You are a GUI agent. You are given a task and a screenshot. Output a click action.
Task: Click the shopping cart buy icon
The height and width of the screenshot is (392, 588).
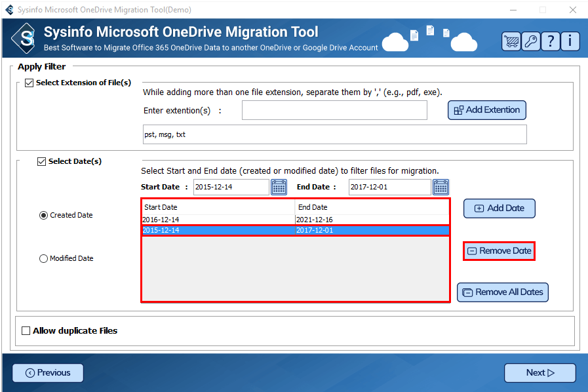pyautogui.click(x=511, y=41)
